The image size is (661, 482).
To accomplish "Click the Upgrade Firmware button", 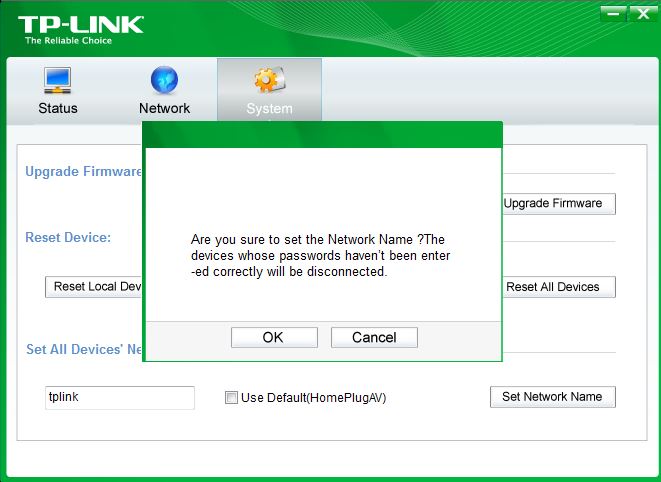I will click(559, 204).
